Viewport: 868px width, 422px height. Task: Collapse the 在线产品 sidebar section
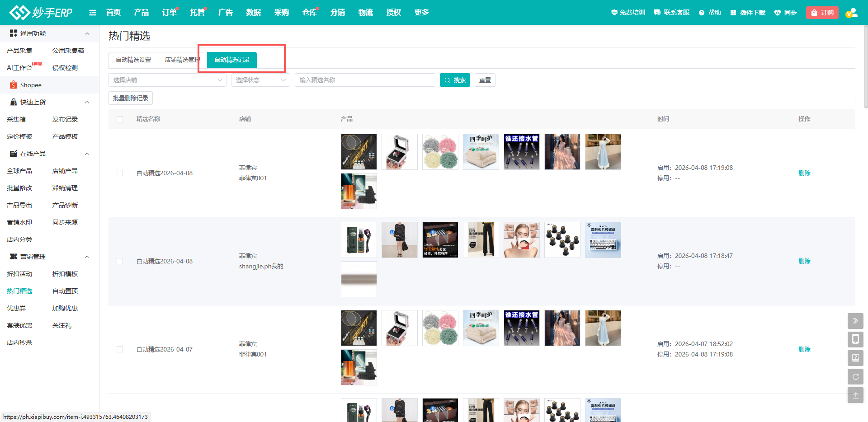(87, 154)
